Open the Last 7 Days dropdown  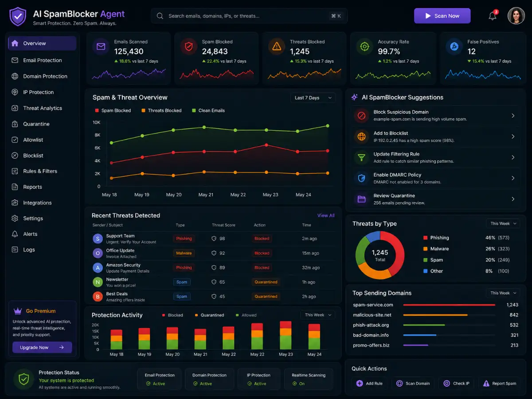click(x=313, y=98)
